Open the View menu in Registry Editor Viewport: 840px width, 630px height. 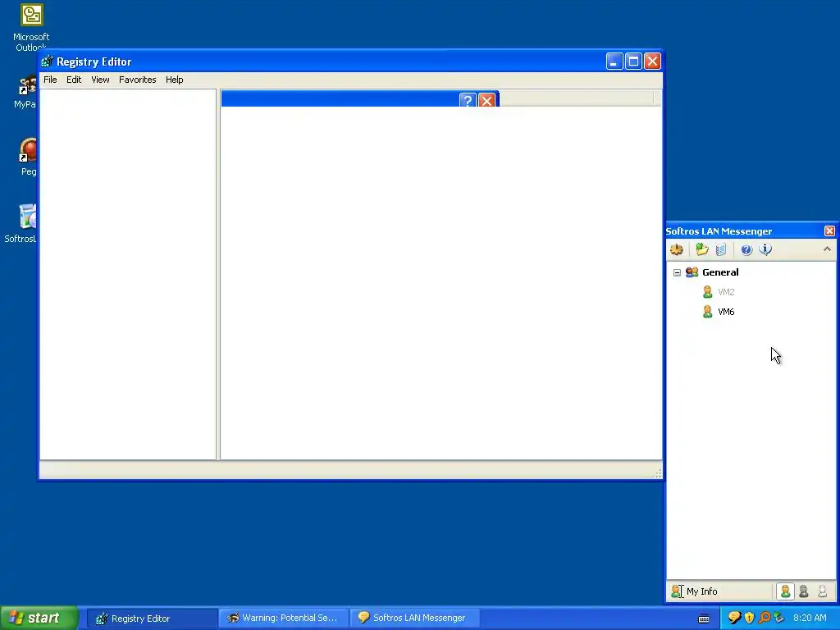pyautogui.click(x=100, y=80)
